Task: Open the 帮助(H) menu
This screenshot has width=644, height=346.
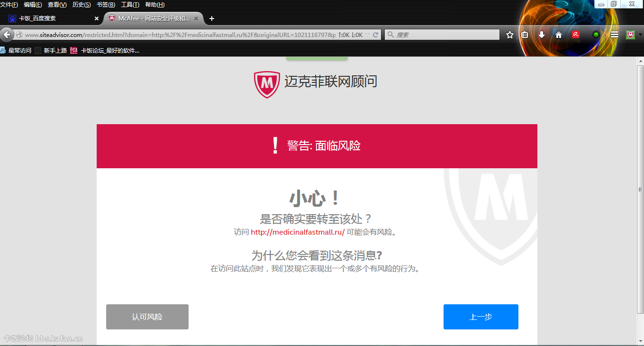Action: pyautogui.click(x=155, y=5)
